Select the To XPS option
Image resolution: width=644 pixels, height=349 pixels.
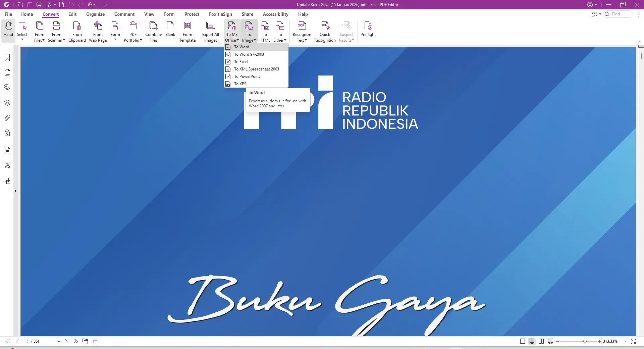(x=256, y=84)
